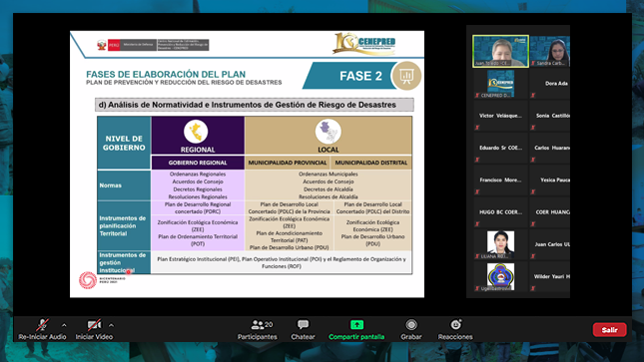Click Compartir pantalla share screen icon
Image resolution: width=644 pixels, height=362 pixels.
pos(356,325)
